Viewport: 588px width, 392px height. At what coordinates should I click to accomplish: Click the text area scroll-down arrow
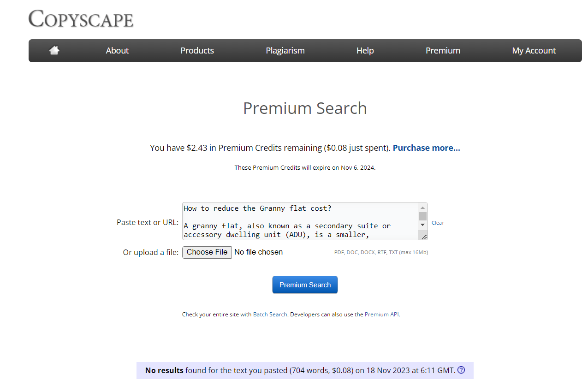422,225
